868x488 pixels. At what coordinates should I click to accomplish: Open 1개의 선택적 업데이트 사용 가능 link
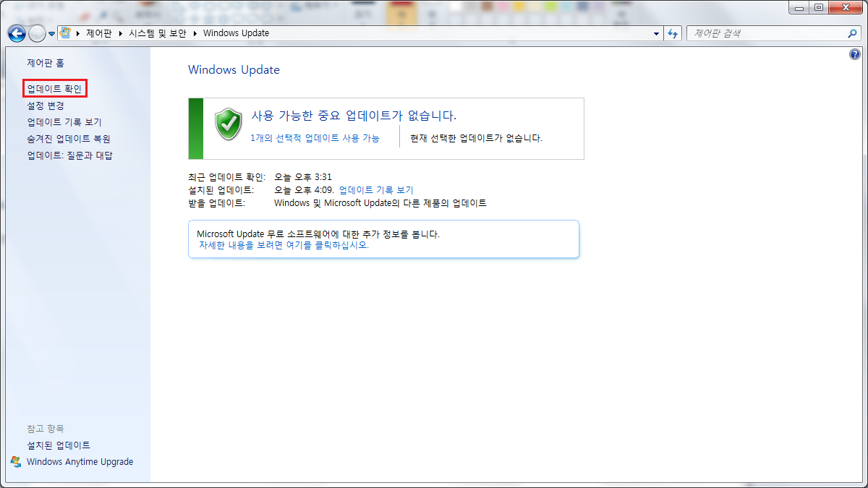point(315,138)
